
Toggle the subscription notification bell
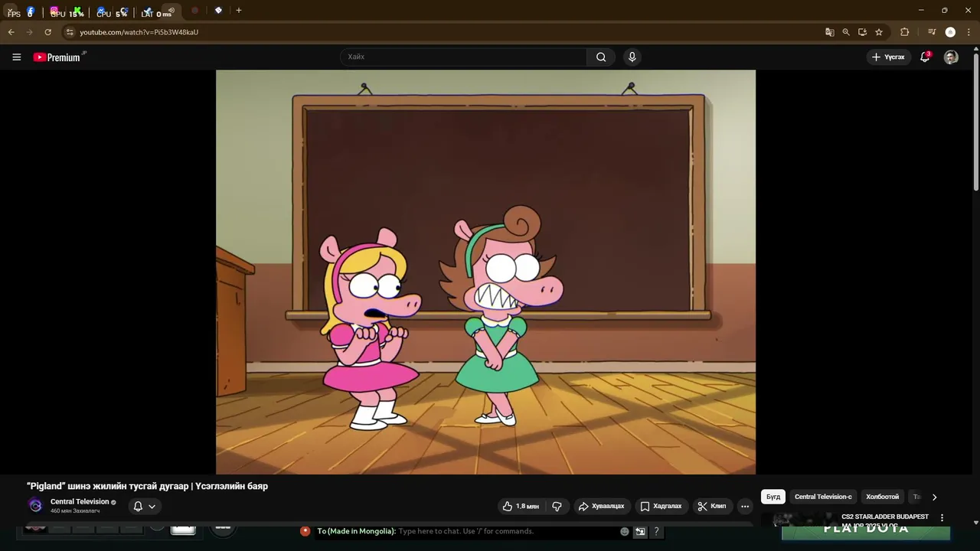[x=138, y=506]
